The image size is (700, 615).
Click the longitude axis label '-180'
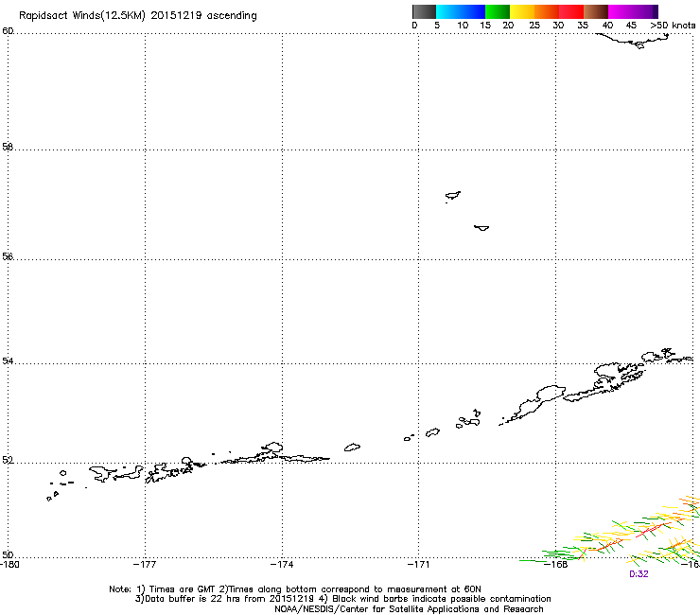click(9, 565)
